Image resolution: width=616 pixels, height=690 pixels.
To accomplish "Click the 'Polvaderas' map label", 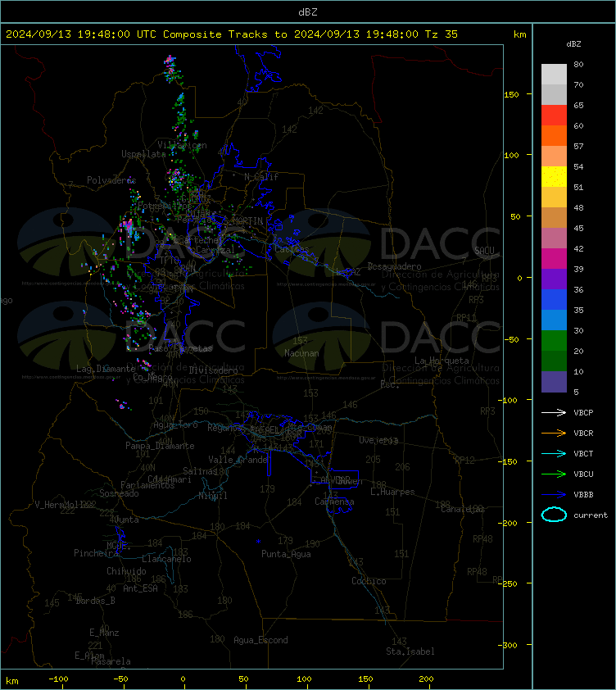I will pyautogui.click(x=111, y=180).
